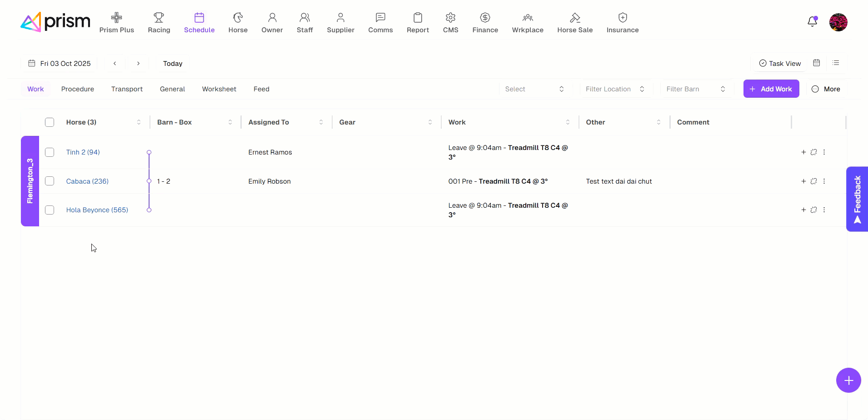868x420 pixels.
Task: Switch to list view icon
Action: point(836,63)
